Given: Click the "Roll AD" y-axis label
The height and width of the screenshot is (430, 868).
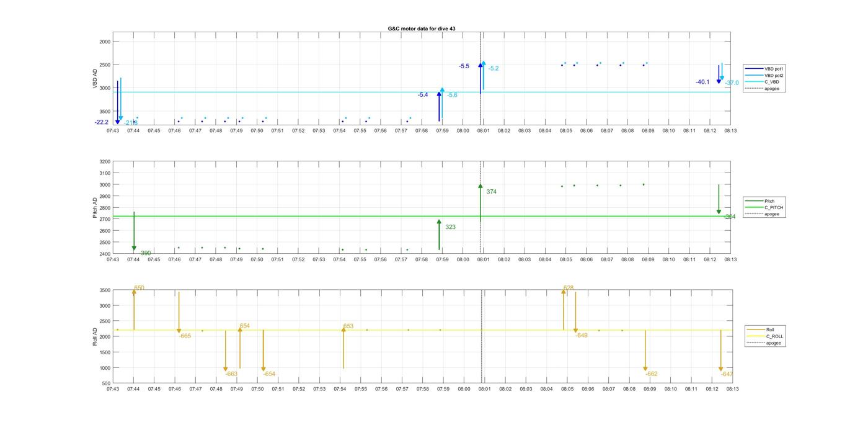Looking at the screenshot, I should pos(95,337).
